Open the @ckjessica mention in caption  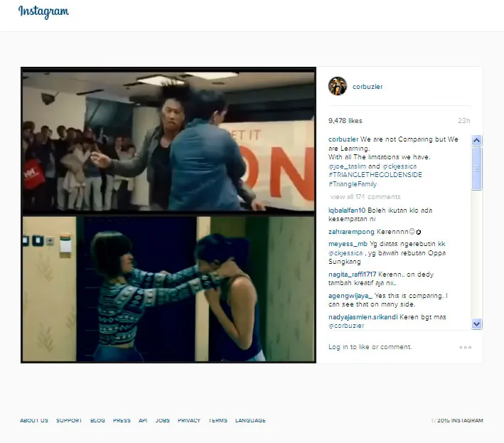pos(400,166)
